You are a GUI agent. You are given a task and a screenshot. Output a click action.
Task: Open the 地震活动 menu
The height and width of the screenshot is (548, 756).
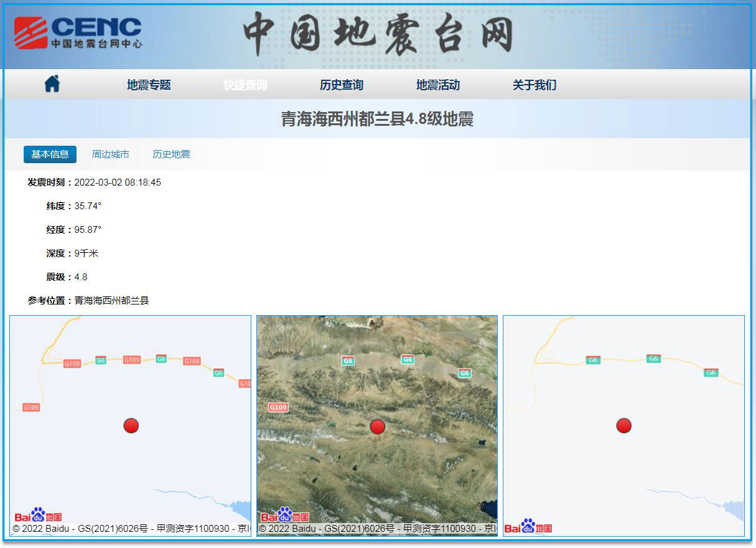point(438,85)
